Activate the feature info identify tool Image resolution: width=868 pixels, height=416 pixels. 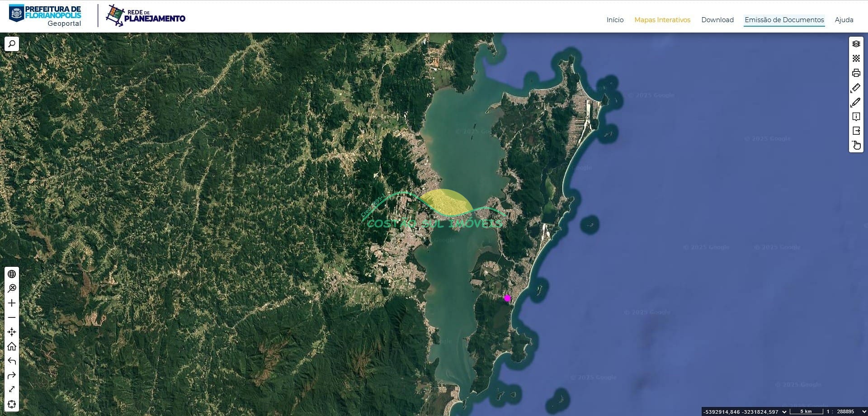point(856,117)
